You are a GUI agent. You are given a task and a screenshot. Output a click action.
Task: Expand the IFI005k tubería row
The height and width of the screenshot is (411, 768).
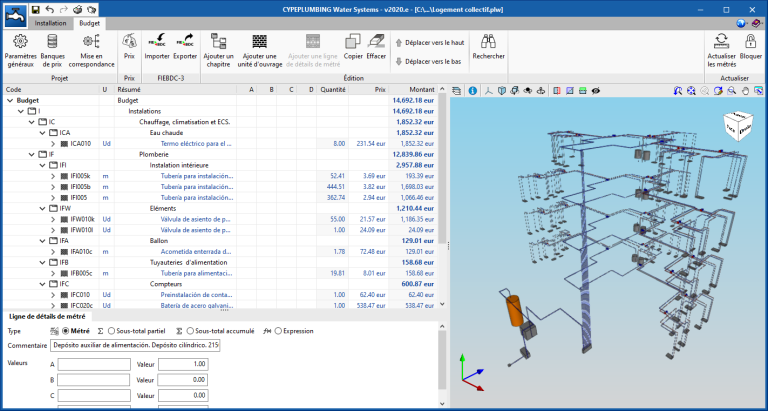(53, 177)
